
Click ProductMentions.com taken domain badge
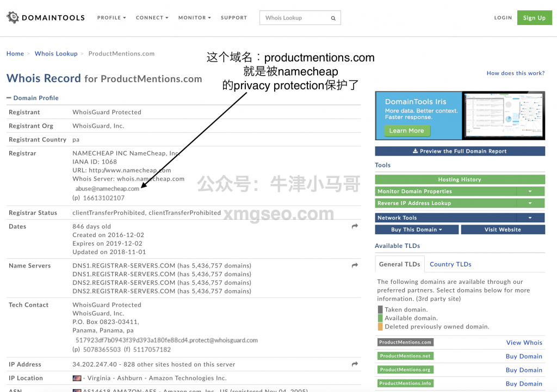click(405, 343)
